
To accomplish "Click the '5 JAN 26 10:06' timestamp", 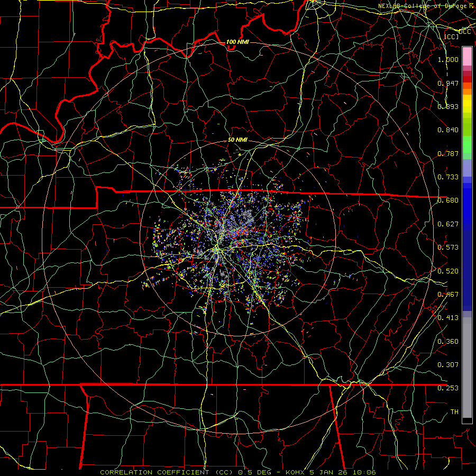I will pos(343,472).
